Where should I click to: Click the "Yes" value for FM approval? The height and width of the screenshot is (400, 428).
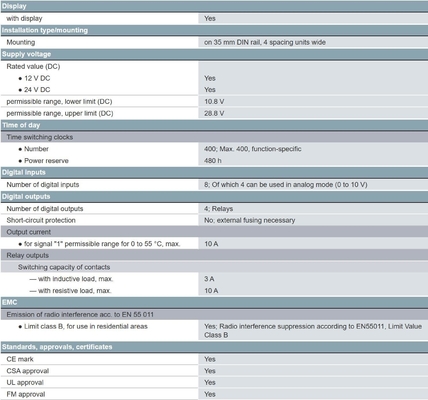coord(210,394)
